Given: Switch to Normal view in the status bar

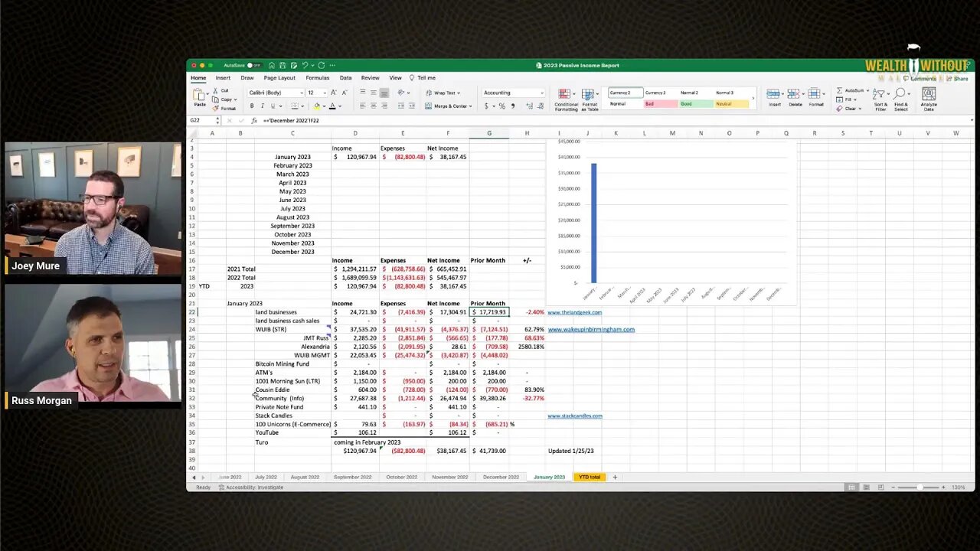Looking at the screenshot, I should (x=851, y=487).
